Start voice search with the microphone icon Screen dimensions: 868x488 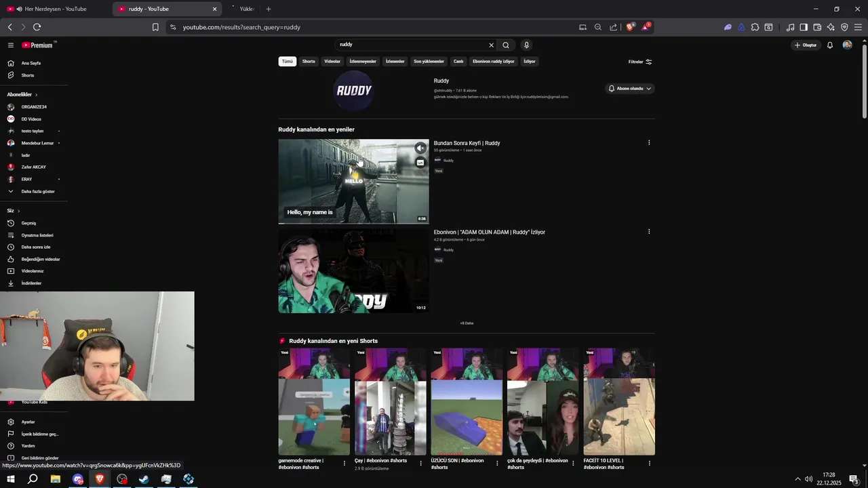pos(526,45)
